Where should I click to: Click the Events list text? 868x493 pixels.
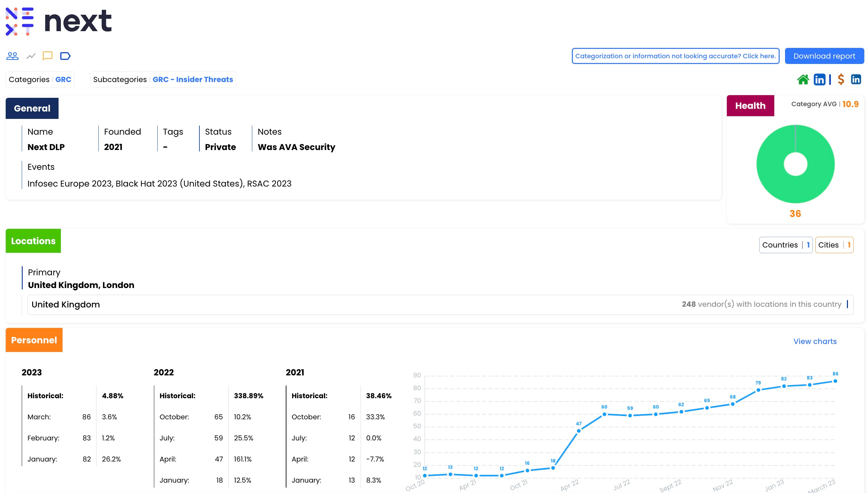[159, 184]
